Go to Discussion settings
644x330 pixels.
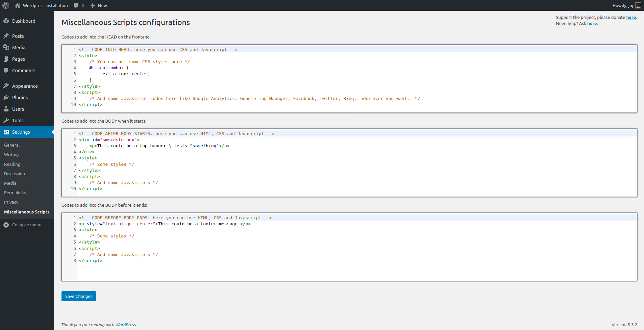[x=15, y=174]
